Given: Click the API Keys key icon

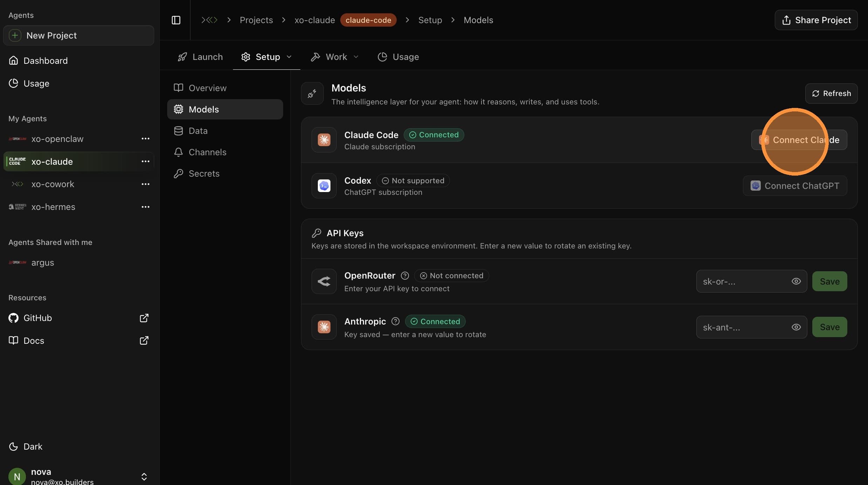Looking at the screenshot, I should [x=316, y=233].
